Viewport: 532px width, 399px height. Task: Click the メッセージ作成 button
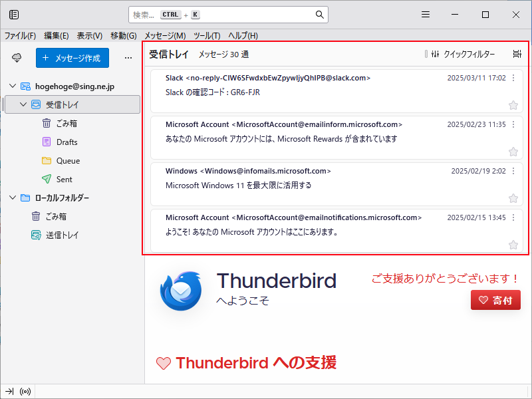pyautogui.click(x=72, y=58)
